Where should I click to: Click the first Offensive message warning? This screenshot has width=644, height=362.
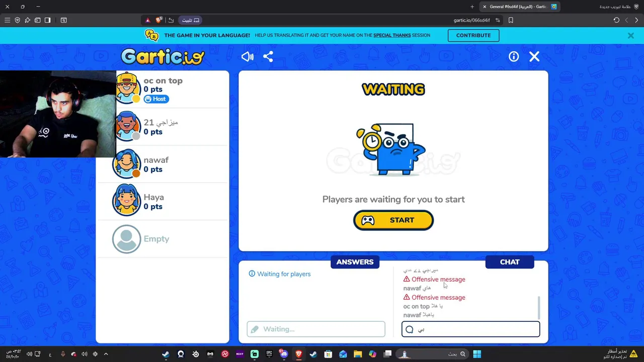(x=434, y=280)
